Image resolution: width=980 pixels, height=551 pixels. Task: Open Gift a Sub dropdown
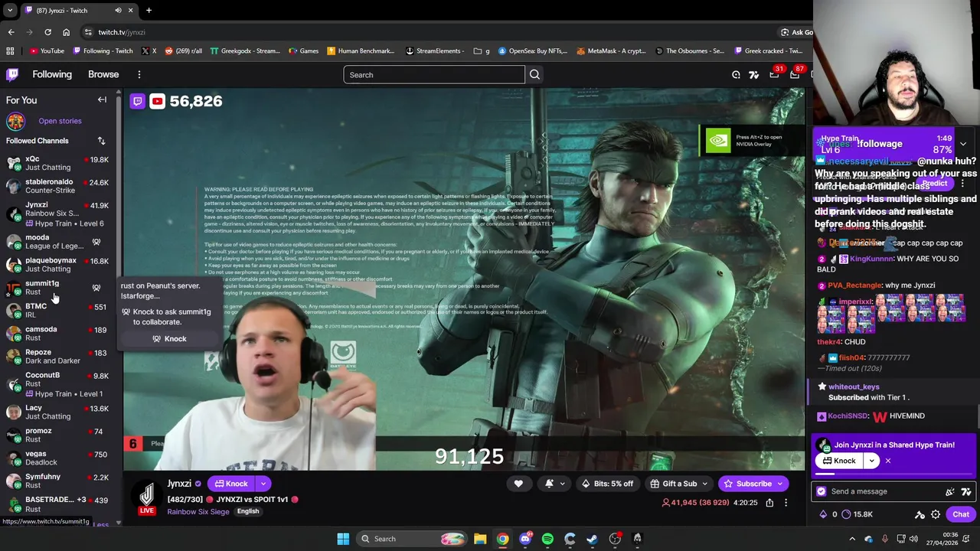coord(705,484)
